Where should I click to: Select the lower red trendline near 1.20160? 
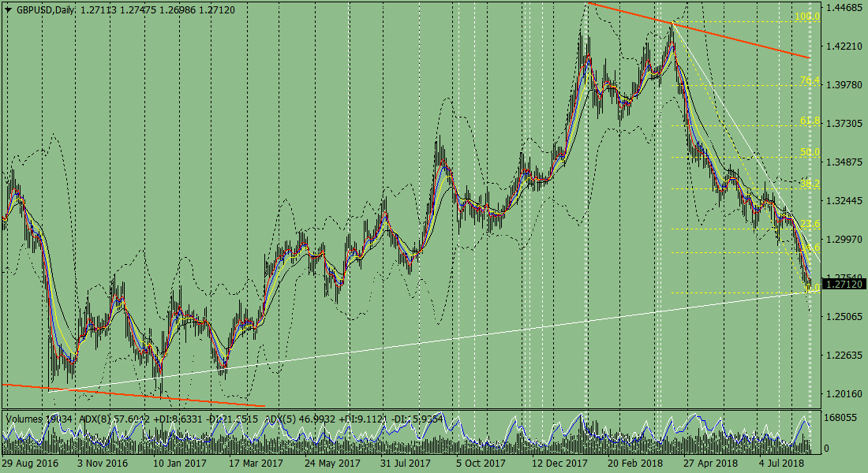click(x=134, y=396)
